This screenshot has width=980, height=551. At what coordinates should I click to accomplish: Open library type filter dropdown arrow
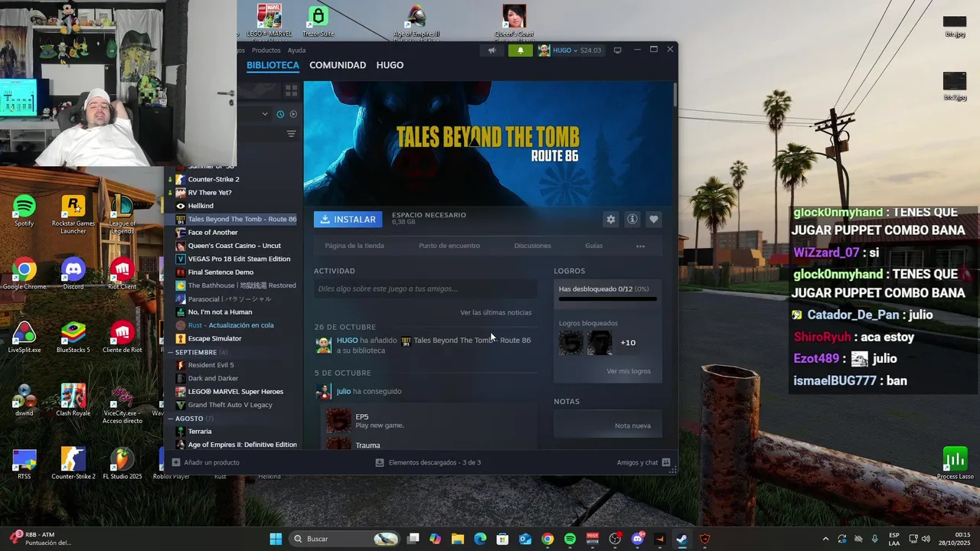click(x=265, y=114)
